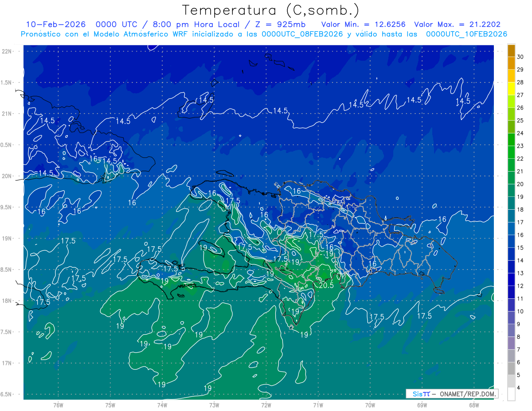This screenshot has height=411, width=532.
Task: Click the color scale label 12
Action: [x=520, y=286]
